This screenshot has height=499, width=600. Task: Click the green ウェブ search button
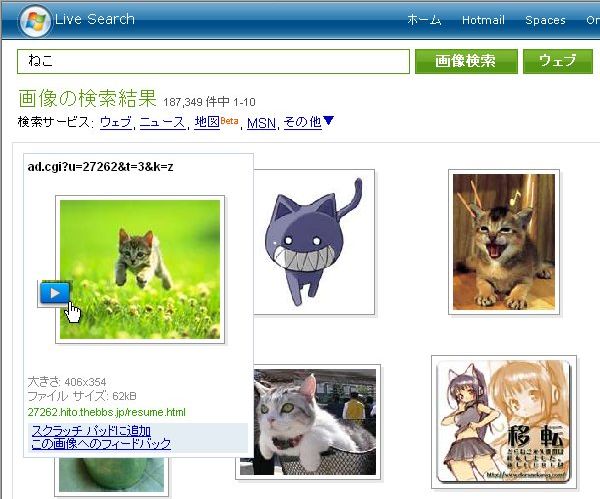[558, 61]
